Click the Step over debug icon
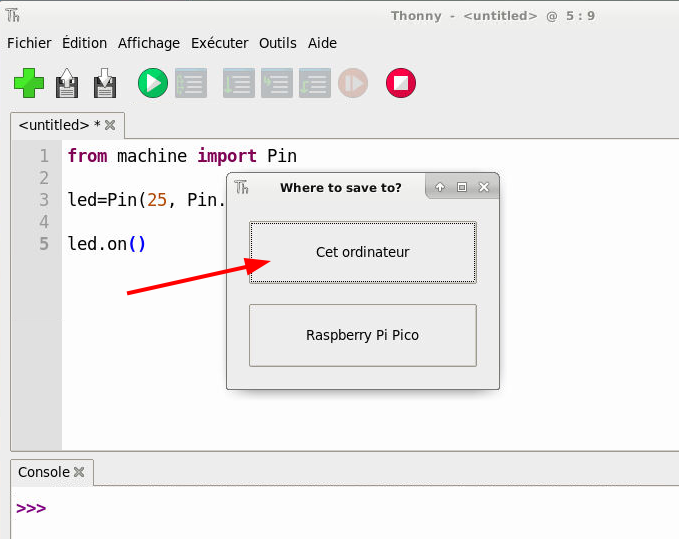 click(239, 83)
